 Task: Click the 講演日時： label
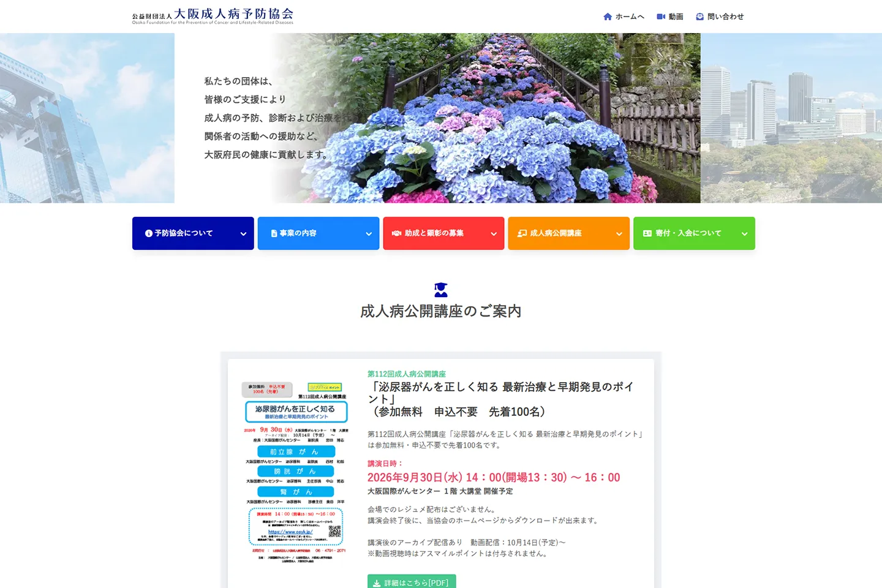pos(386,464)
